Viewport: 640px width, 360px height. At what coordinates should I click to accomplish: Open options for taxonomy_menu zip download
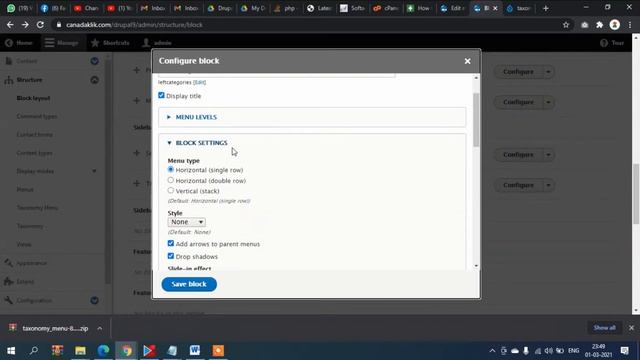(100, 328)
